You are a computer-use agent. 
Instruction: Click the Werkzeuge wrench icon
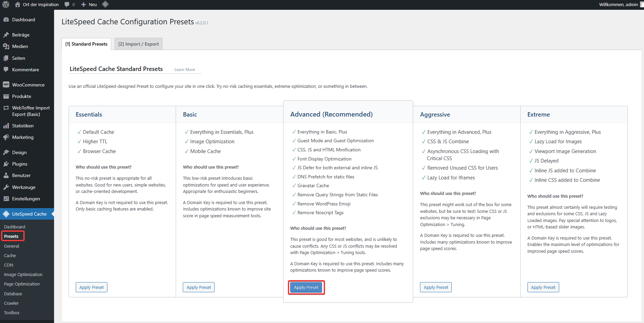point(6,187)
